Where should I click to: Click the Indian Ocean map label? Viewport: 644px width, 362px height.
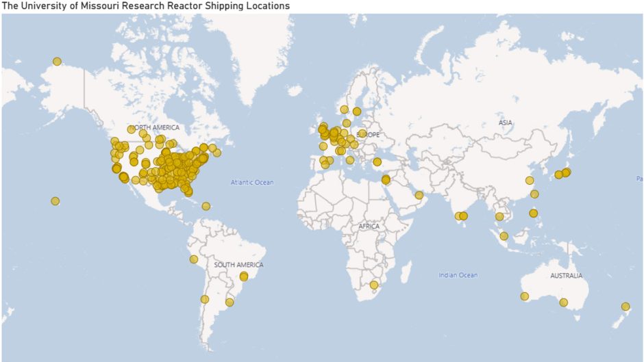point(458,275)
